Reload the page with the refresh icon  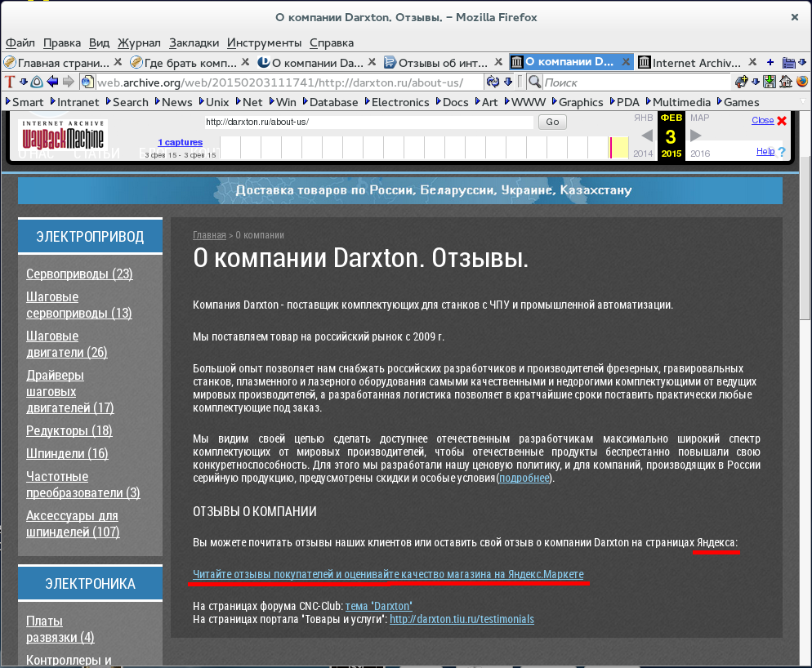492,82
